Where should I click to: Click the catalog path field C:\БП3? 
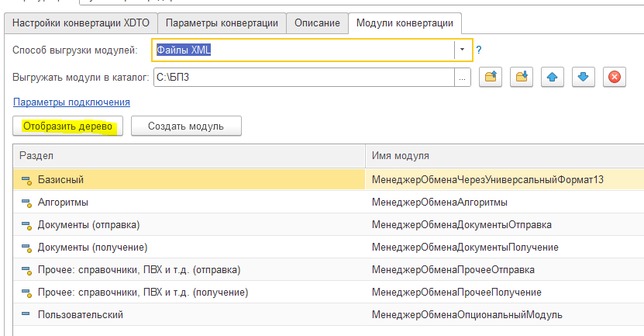[x=302, y=77]
